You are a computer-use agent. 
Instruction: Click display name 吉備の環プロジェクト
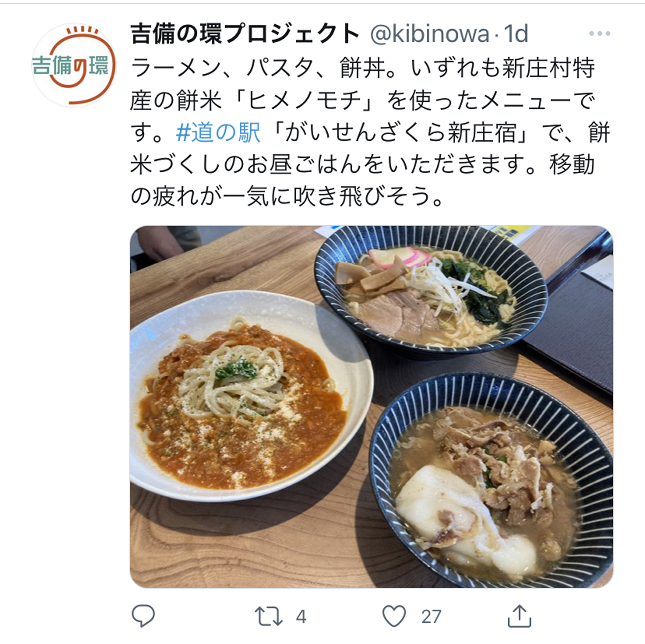coord(245,34)
